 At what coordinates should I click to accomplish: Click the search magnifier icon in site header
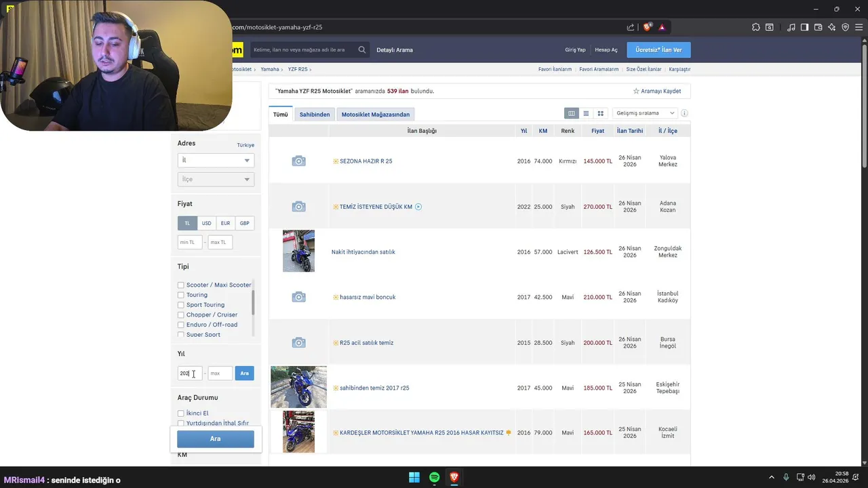tap(362, 49)
